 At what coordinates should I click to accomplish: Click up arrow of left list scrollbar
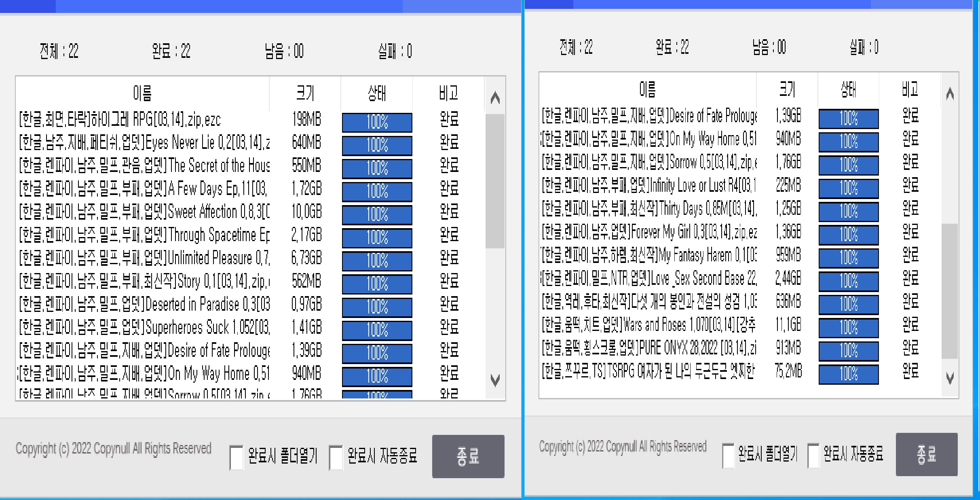coord(495,97)
